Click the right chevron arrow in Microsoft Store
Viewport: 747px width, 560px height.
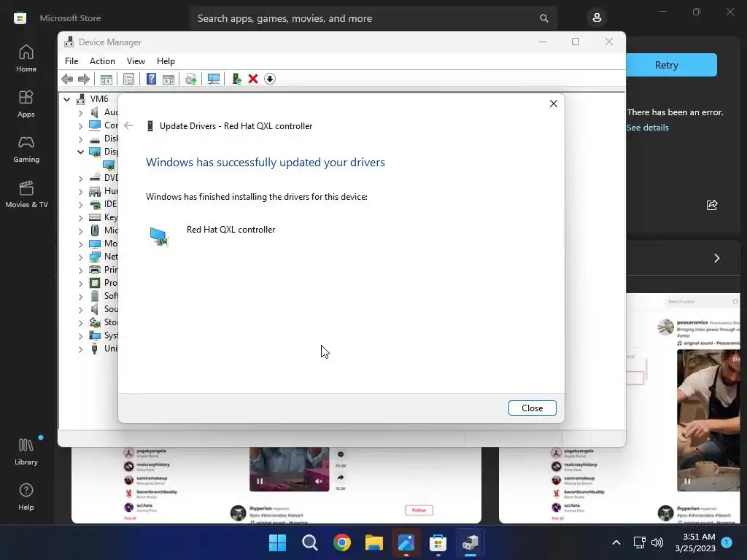[716, 258]
